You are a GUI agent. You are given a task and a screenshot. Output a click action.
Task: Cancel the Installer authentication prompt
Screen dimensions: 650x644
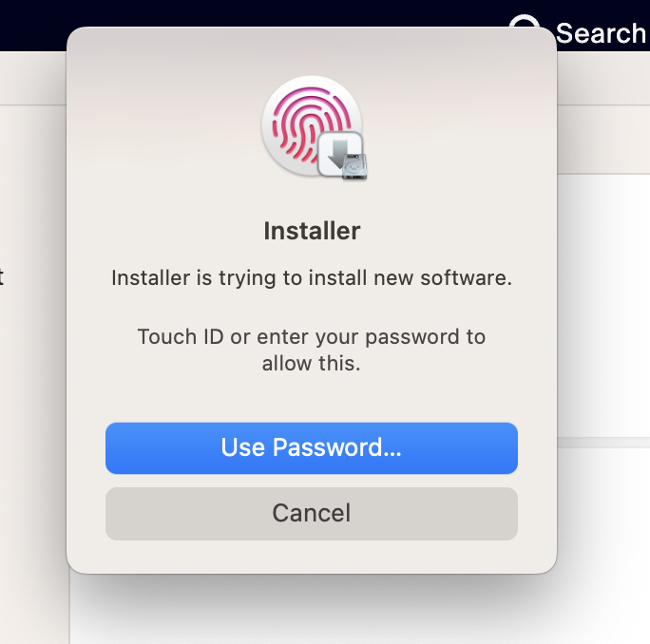(311, 514)
